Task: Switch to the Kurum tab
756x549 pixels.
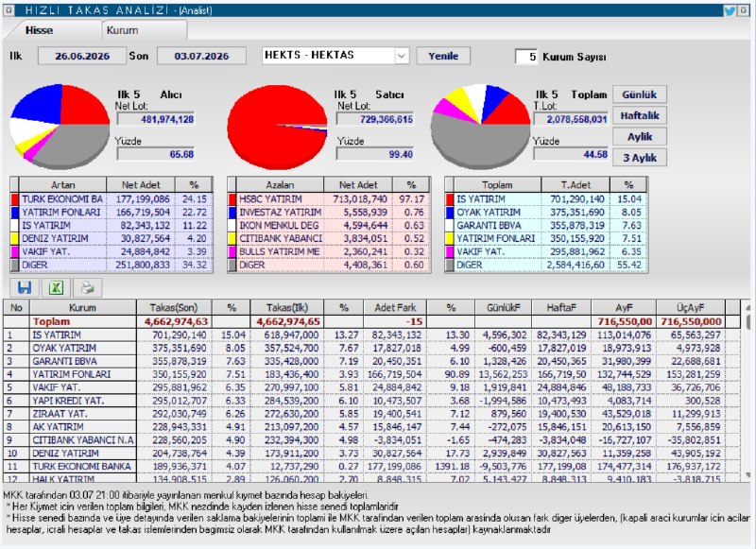Action: (x=145, y=30)
